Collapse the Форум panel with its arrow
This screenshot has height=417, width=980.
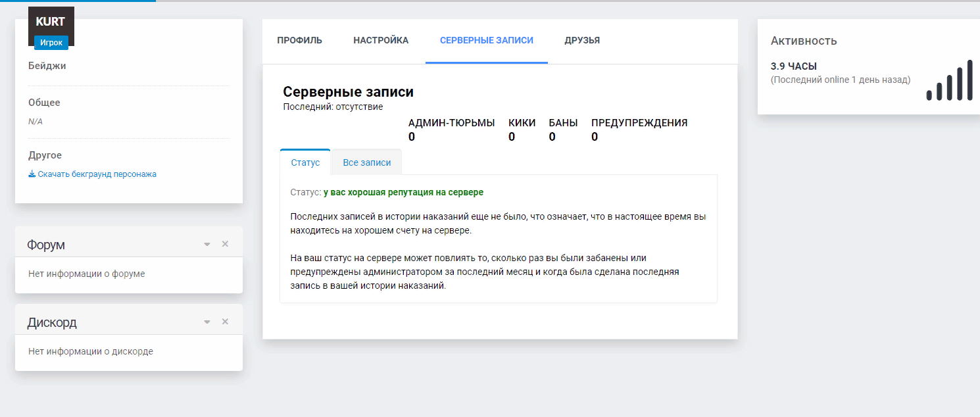[x=207, y=245]
